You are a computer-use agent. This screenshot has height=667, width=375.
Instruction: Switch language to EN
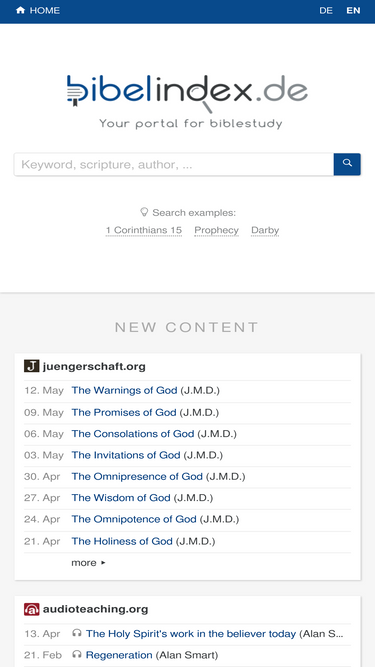point(353,11)
